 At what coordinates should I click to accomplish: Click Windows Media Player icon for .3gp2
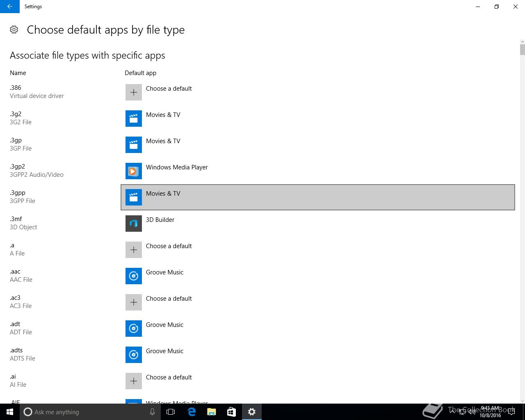134,171
